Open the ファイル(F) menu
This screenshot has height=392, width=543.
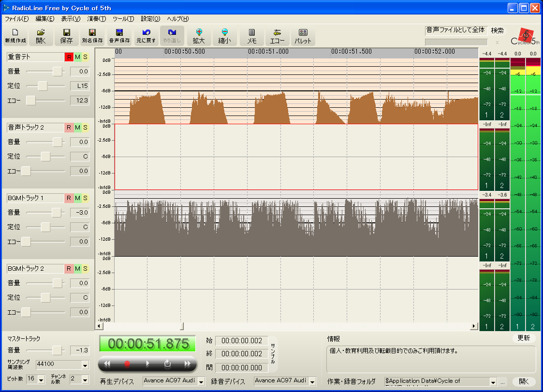(16, 19)
